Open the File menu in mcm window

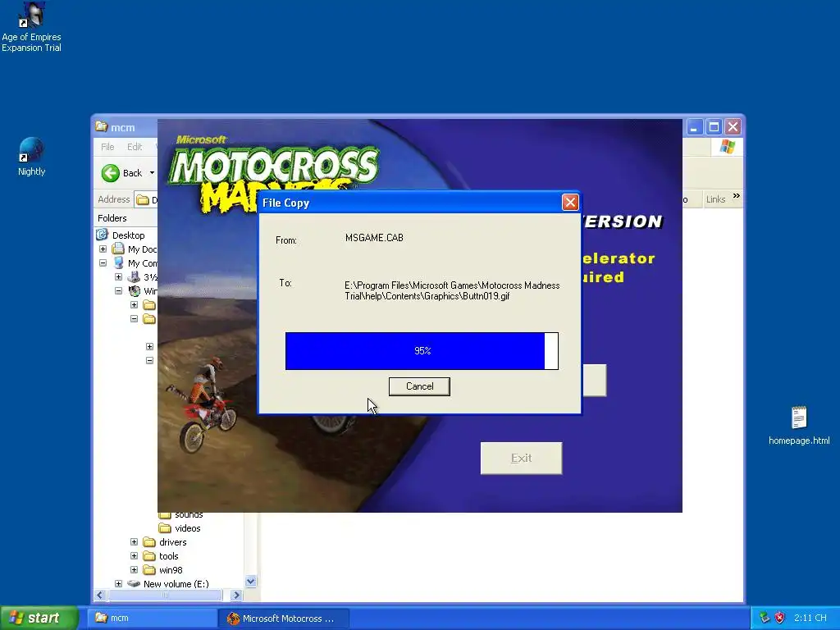pyautogui.click(x=107, y=147)
